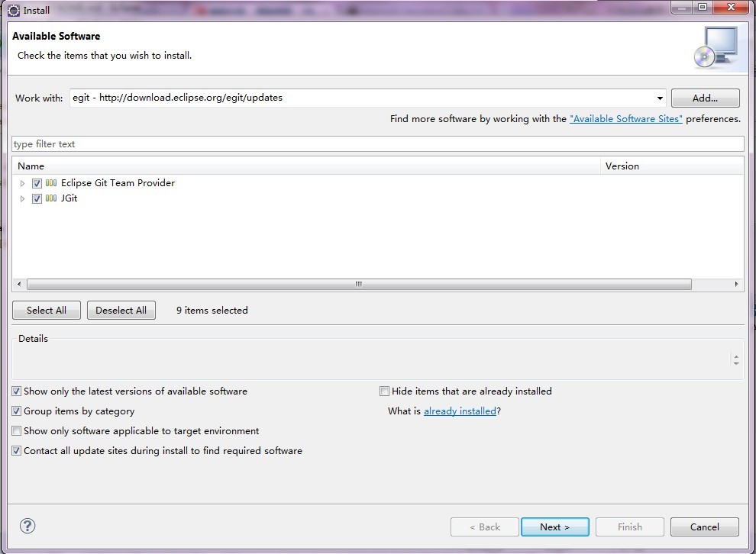Expand the JGit tree node
The image size is (756, 554).
pos(22,198)
